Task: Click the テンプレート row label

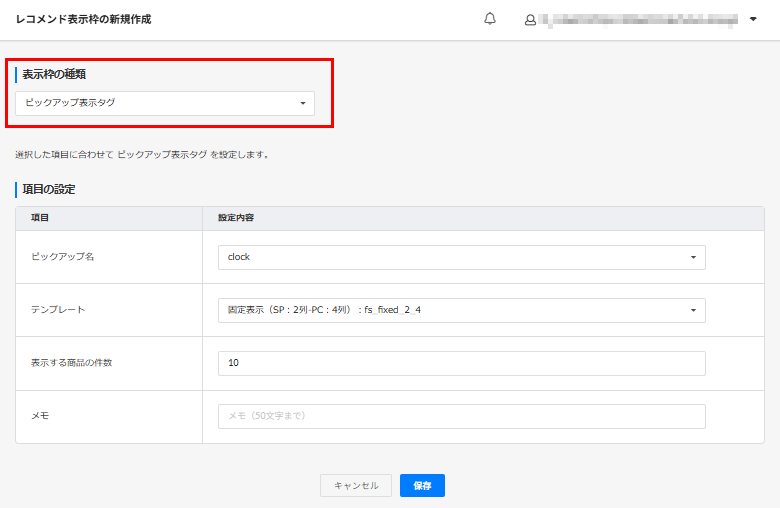Action: pos(58,309)
